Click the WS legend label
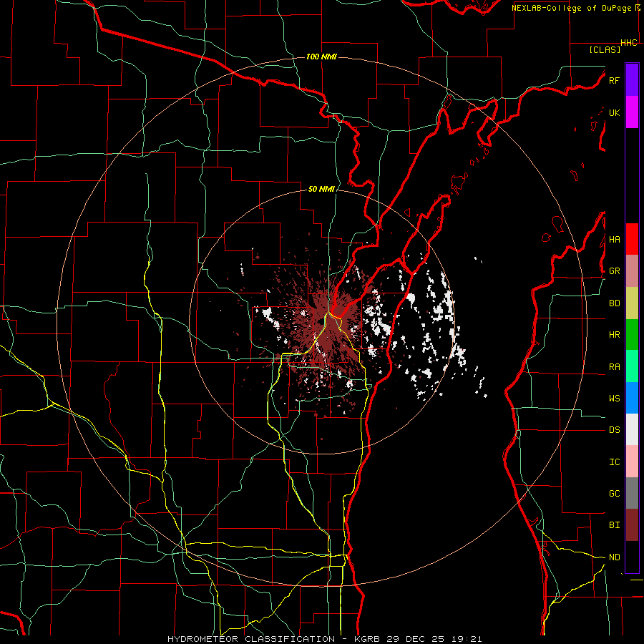Screen dimensions: 644x644 click(614, 399)
